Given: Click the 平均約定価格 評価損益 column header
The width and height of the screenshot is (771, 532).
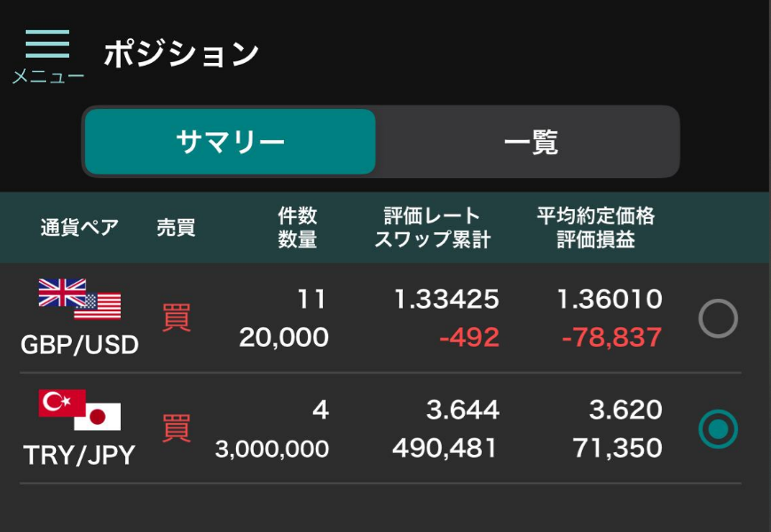Looking at the screenshot, I should [595, 228].
